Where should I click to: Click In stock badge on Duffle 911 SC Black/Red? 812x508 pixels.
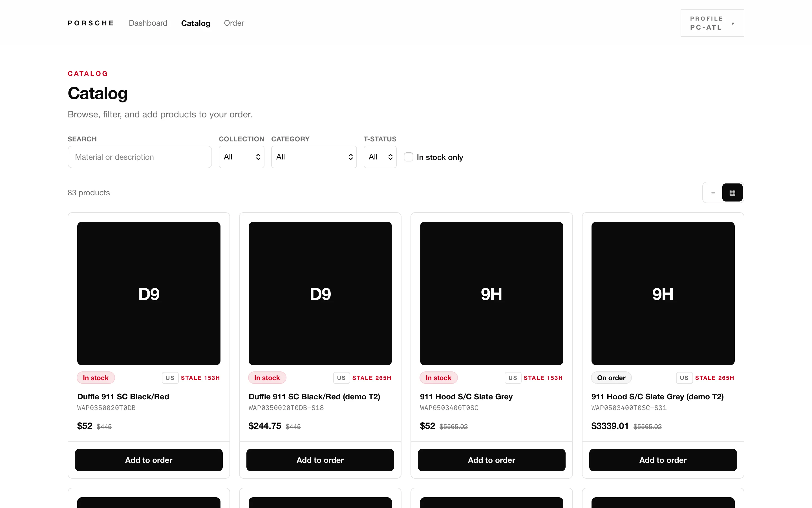[x=96, y=378]
